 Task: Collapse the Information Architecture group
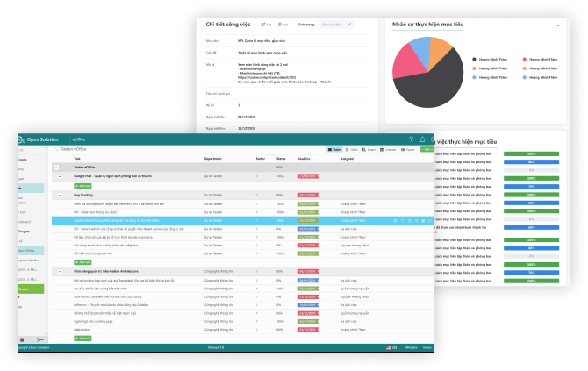coord(60,271)
